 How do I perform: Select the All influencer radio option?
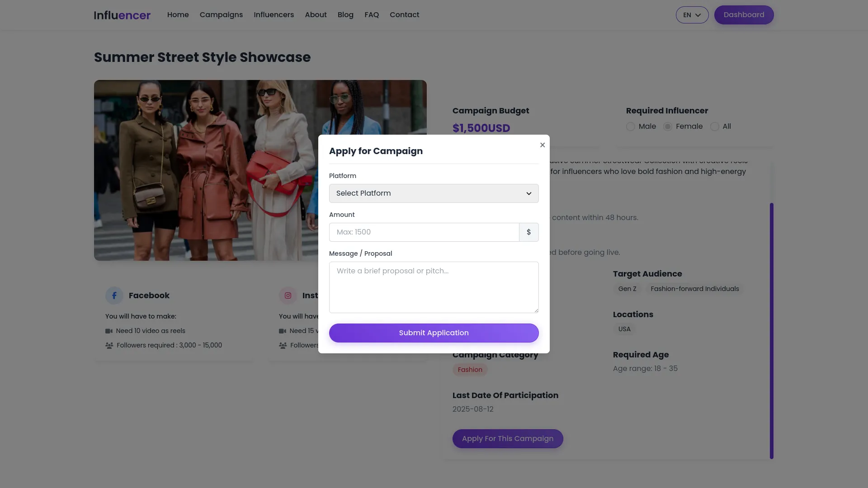715,127
